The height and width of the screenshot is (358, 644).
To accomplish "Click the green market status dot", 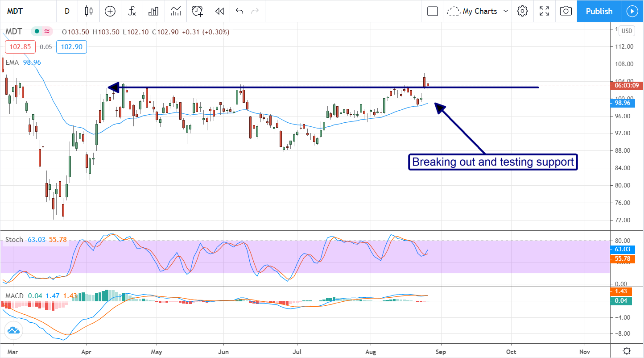I will (37, 32).
